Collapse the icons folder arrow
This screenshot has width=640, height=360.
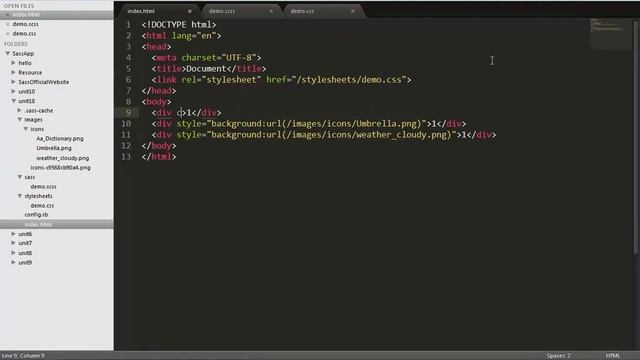pos(26,129)
